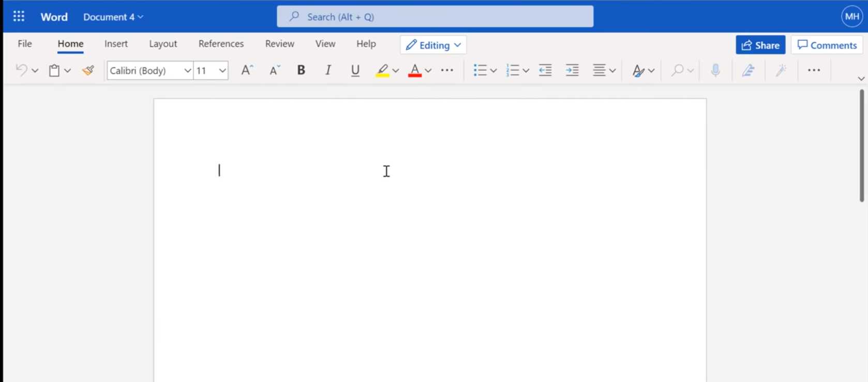This screenshot has height=382, width=868.
Task: Click the Share button
Action: coord(760,45)
